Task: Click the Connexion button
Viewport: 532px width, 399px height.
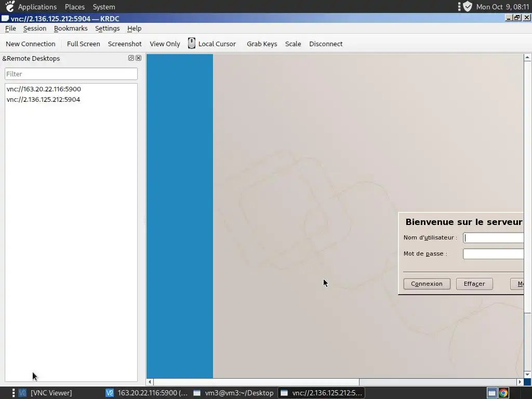Action: pos(427,284)
